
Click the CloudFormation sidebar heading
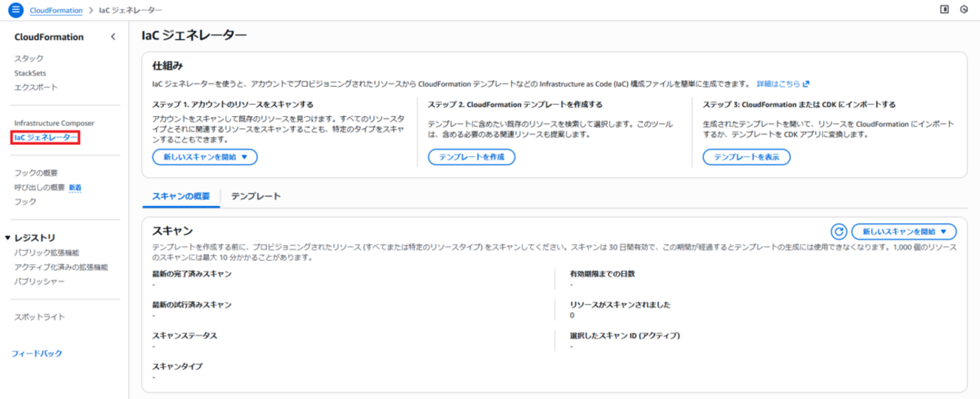click(49, 37)
